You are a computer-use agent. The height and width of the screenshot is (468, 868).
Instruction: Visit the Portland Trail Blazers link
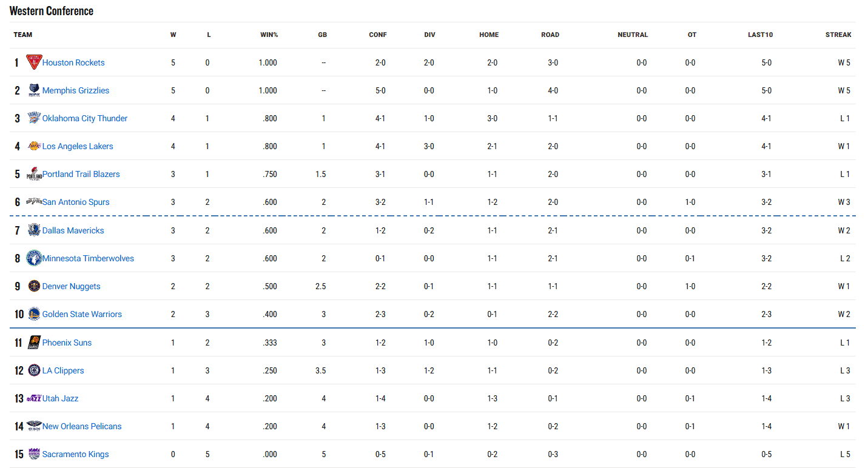pos(81,174)
